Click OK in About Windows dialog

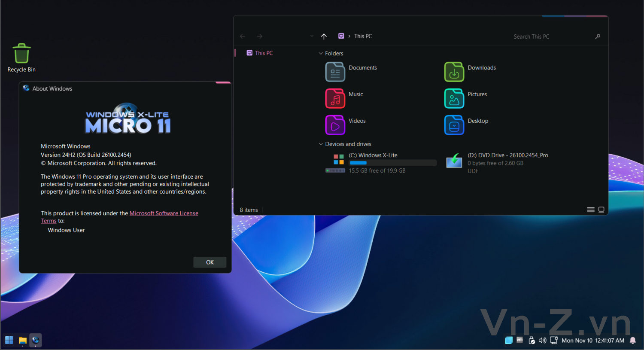pos(210,262)
